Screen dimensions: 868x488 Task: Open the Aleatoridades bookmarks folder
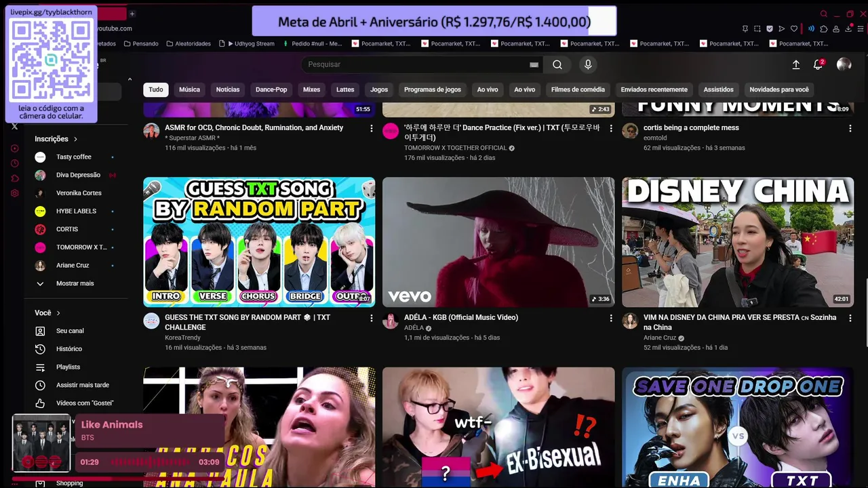pyautogui.click(x=188, y=43)
